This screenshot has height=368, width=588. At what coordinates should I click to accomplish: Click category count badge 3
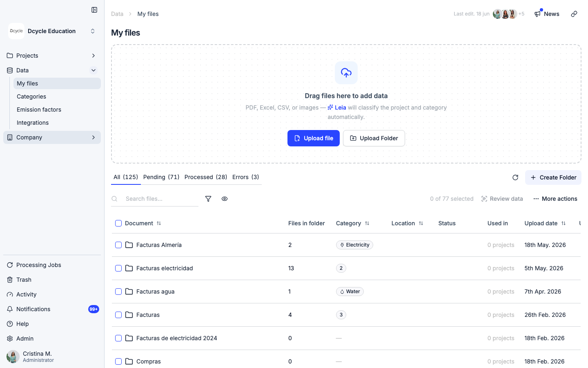tap(341, 315)
